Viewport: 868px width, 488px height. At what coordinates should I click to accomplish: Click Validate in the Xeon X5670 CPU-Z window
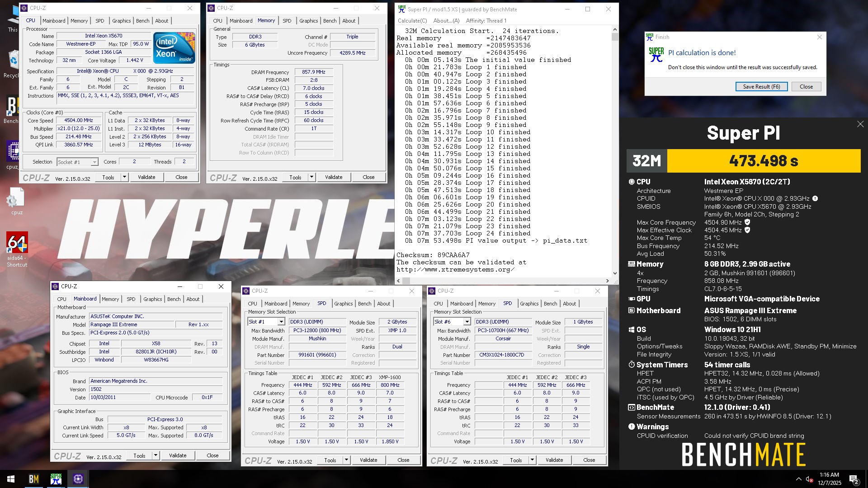coord(146,177)
